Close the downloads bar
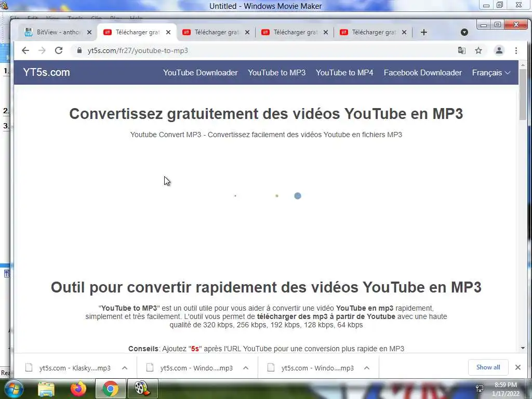The image size is (532, 399). click(518, 367)
